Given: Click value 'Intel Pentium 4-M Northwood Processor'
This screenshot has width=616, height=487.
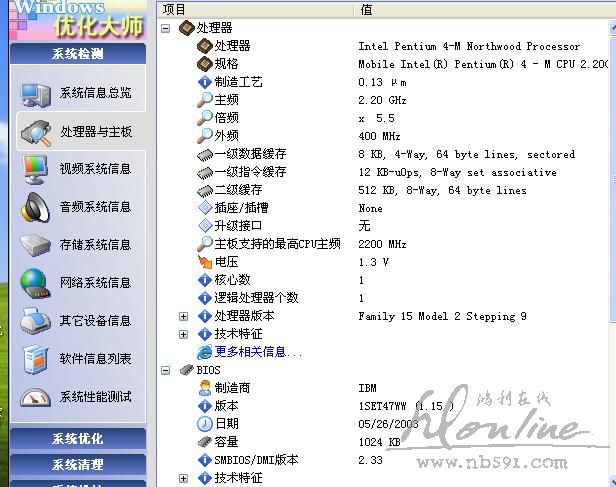Looking at the screenshot, I should click(x=469, y=46).
